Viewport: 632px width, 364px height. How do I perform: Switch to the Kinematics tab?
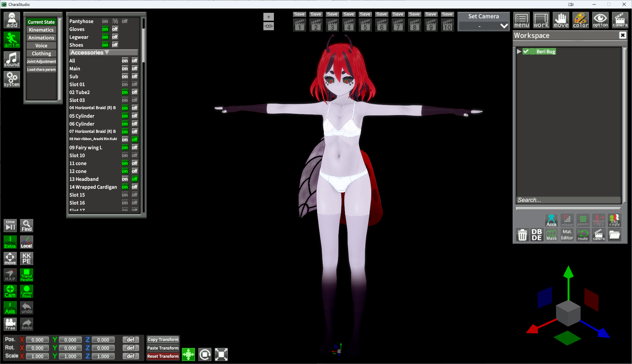(41, 30)
